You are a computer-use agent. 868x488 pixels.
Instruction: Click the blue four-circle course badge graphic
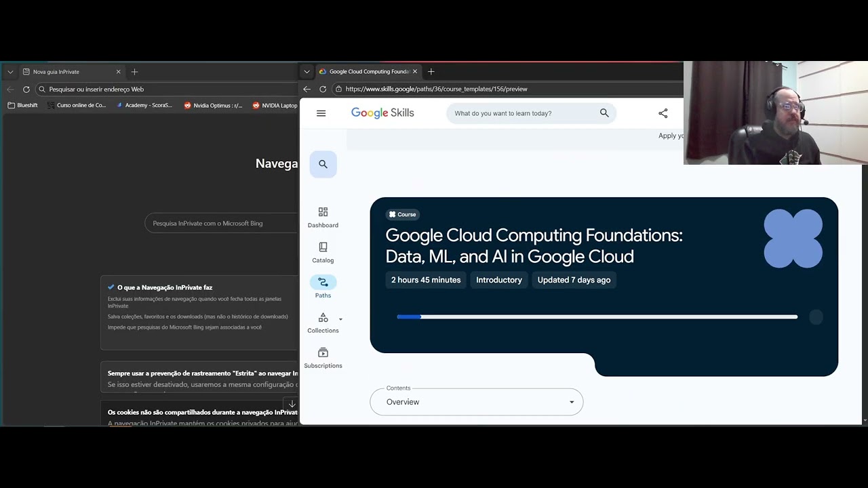point(793,239)
